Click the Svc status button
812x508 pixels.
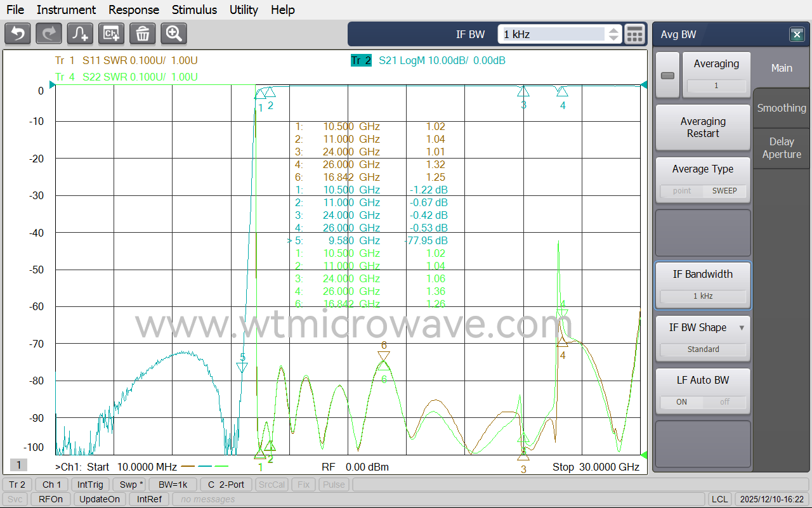tap(15, 499)
